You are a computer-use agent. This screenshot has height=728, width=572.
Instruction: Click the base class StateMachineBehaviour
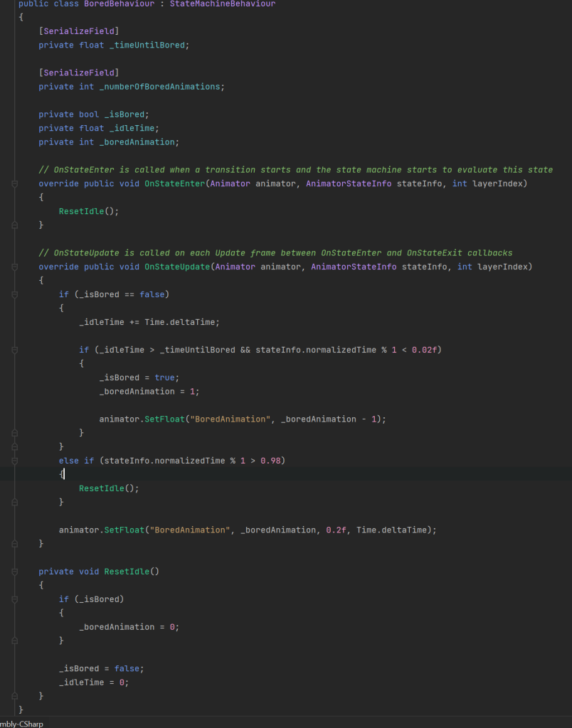[223, 4]
